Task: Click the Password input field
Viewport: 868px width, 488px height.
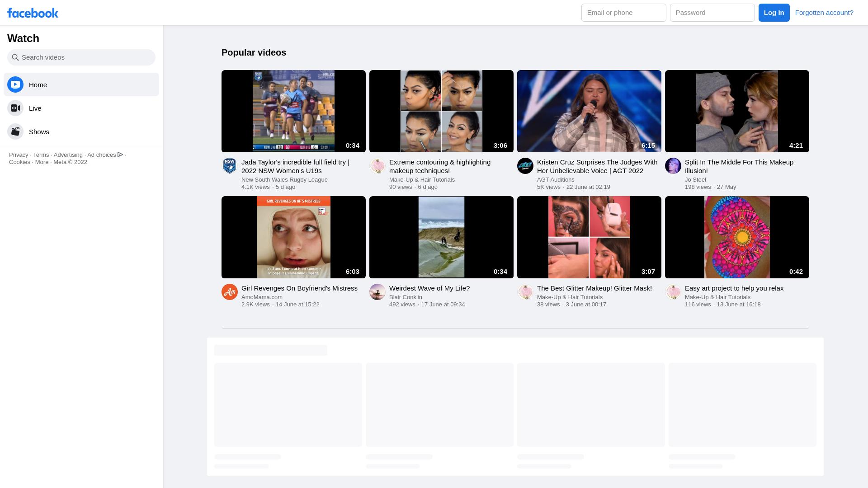Action: (712, 13)
